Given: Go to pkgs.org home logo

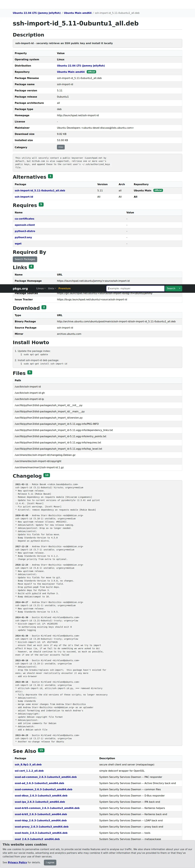Looking at the screenshot, I should click(20, 288).
